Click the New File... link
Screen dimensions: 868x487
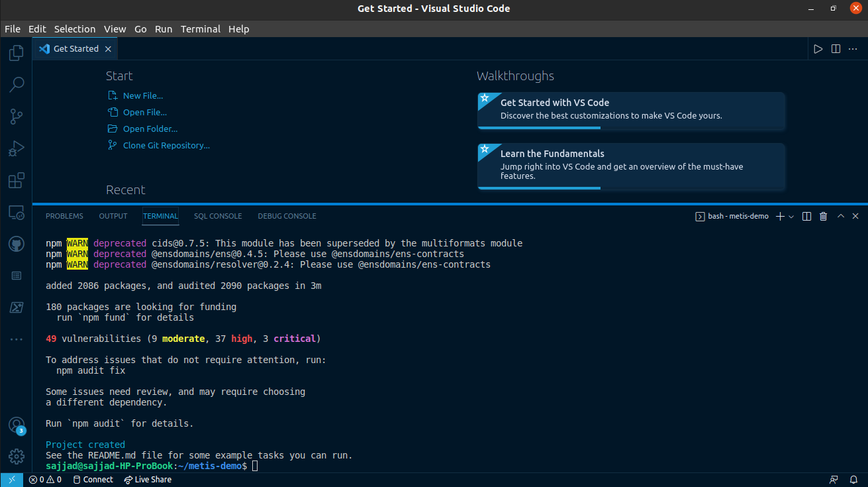click(x=135, y=96)
